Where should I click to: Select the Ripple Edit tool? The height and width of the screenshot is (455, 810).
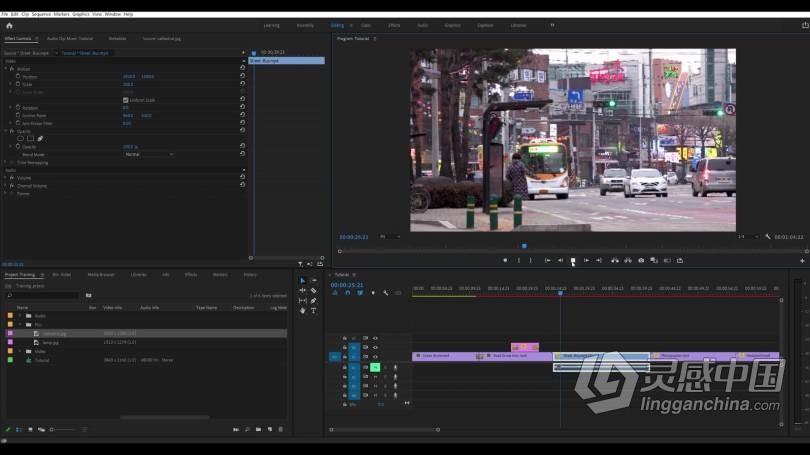(303, 290)
